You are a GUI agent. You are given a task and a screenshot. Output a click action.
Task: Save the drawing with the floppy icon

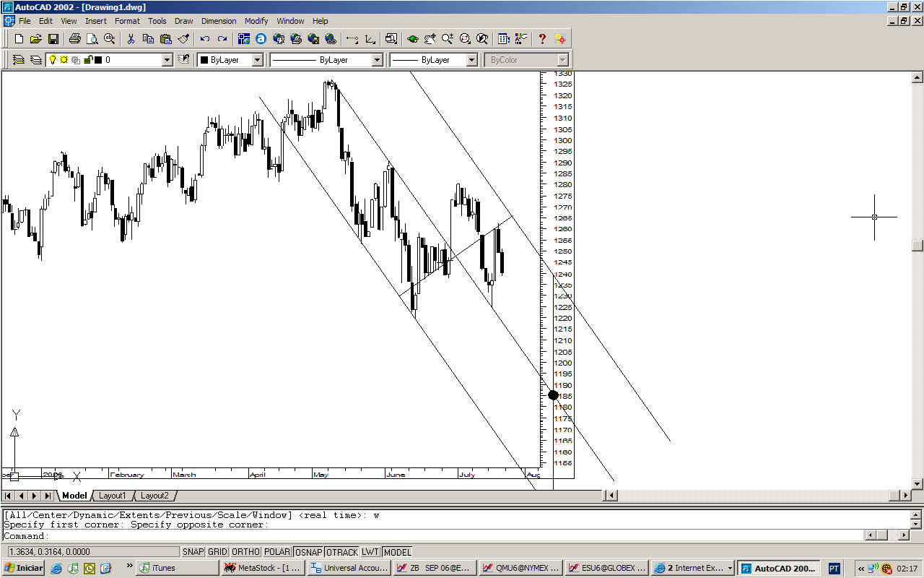[53, 39]
